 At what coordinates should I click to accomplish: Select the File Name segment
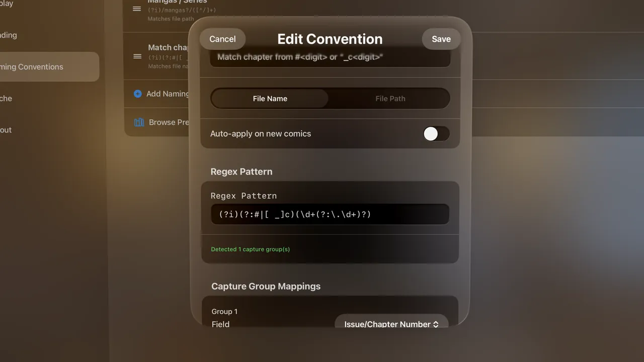(270, 99)
